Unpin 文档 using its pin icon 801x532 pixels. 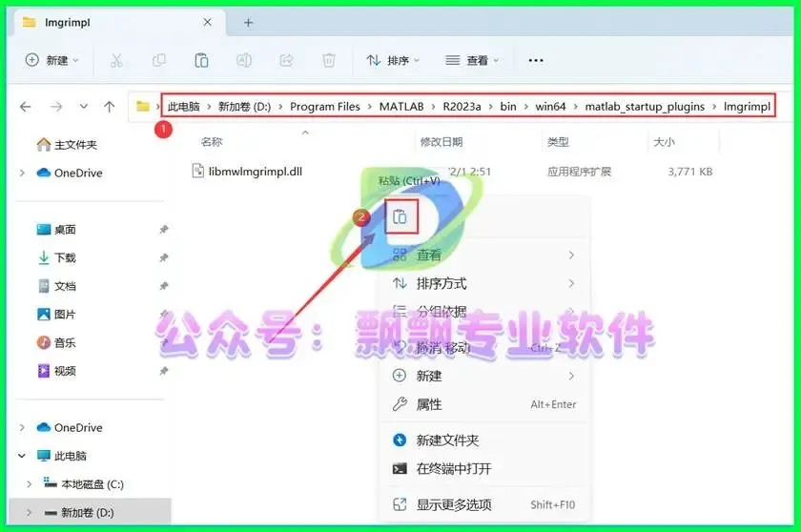point(163,286)
